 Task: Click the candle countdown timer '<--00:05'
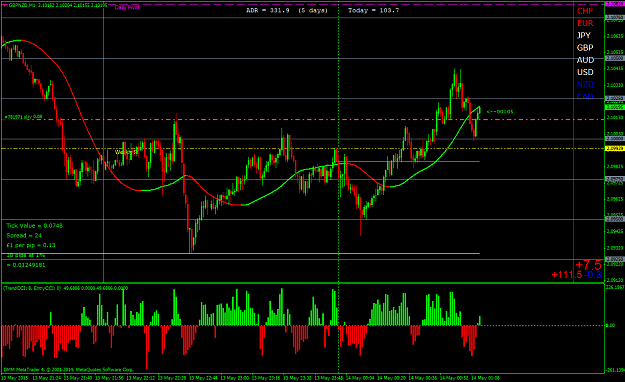[x=500, y=112]
